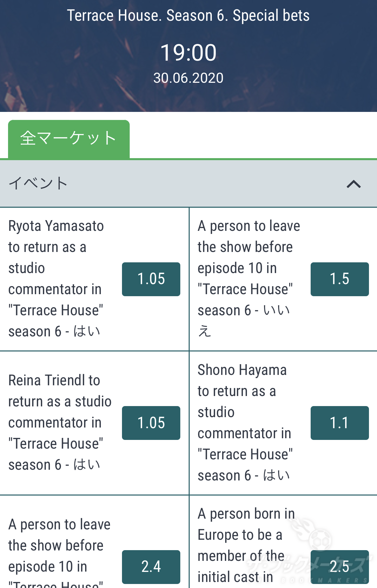Screen dimensions: 377x588
Task: Select leave before episode 10 いいえ text
Action: click(x=248, y=278)
